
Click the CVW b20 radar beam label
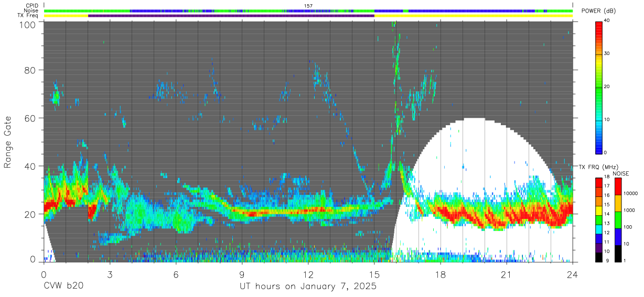tap(63, 287)
